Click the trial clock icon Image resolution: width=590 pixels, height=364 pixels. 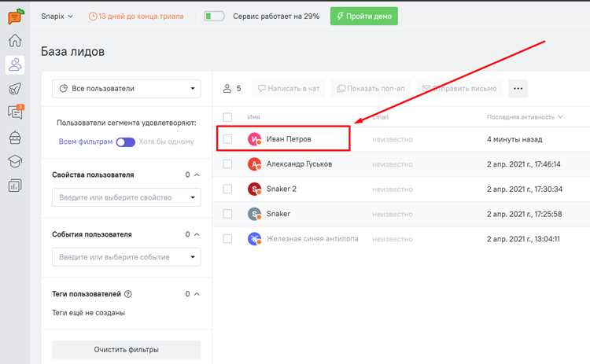[x=93, y=17]
